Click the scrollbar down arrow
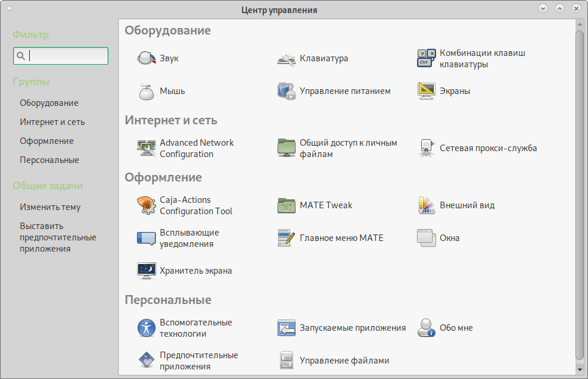This screenshot has width=588, height=379. tap(580, 369)
